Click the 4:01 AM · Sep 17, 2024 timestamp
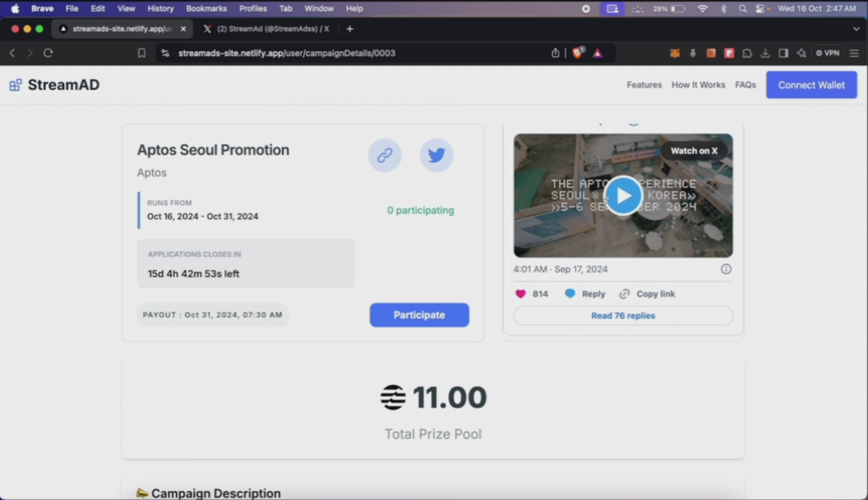Image resolution: width=868 pixels, height=500 pixels. [x=560, y=269]
